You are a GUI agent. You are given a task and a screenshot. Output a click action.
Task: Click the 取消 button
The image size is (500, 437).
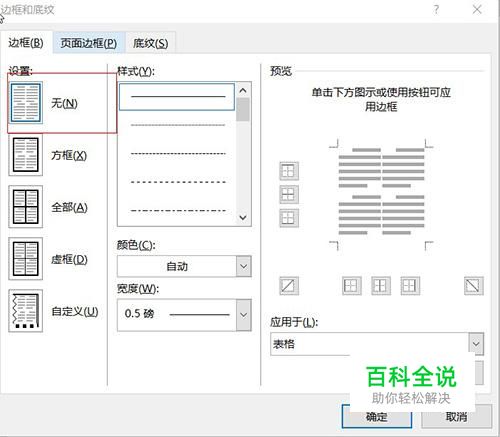[456, 416]
